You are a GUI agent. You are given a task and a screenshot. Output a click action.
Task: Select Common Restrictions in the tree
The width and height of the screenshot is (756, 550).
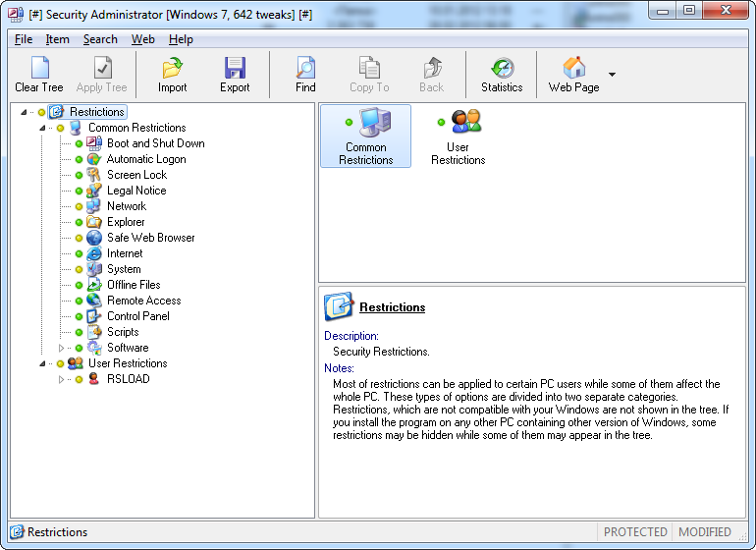coord(136,128)
